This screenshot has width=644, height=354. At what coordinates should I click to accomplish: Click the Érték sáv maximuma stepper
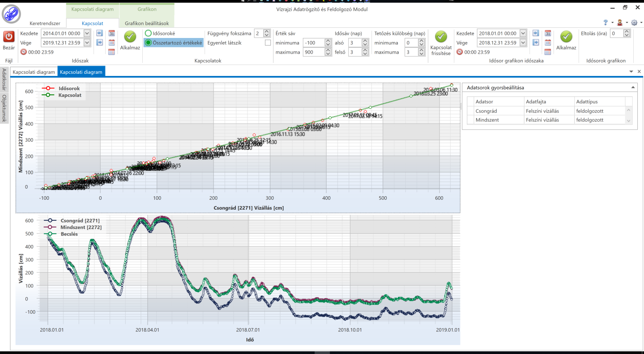(328, 52)
